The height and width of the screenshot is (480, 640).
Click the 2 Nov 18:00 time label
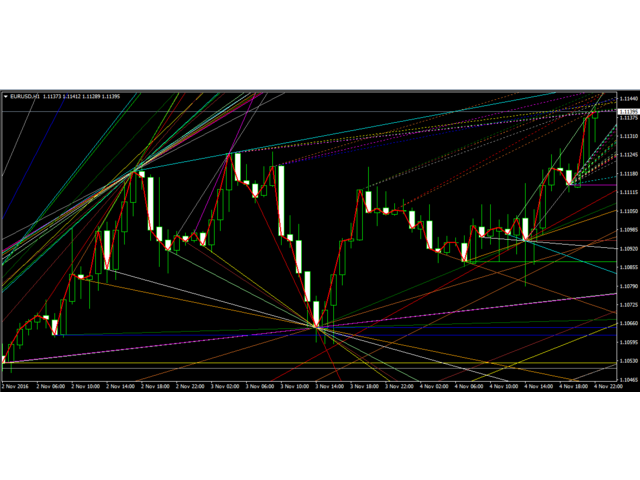point(155,386)
